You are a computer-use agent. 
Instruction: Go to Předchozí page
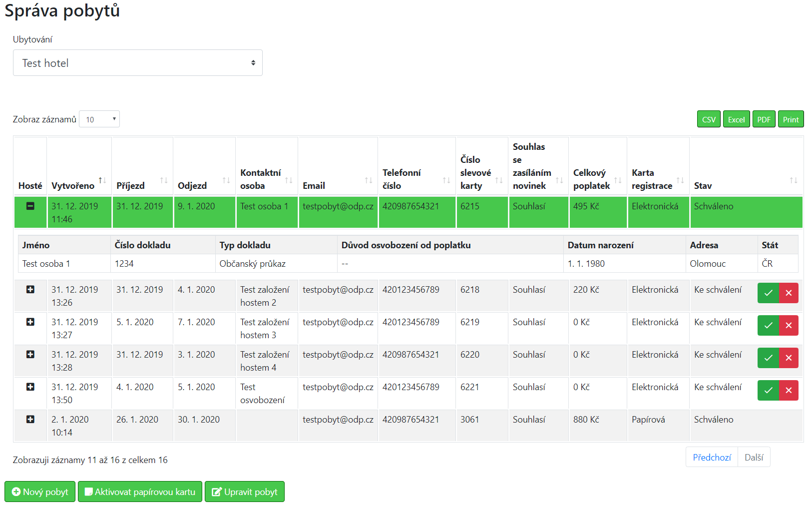coord(712,457)
